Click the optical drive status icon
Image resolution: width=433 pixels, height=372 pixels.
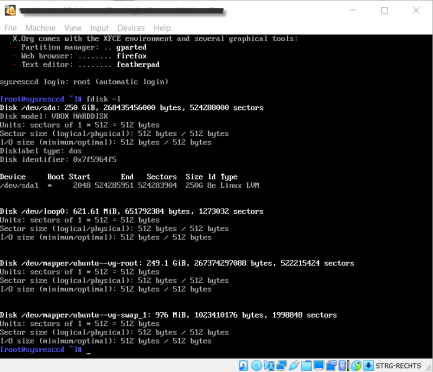click(x=256, y=366)
